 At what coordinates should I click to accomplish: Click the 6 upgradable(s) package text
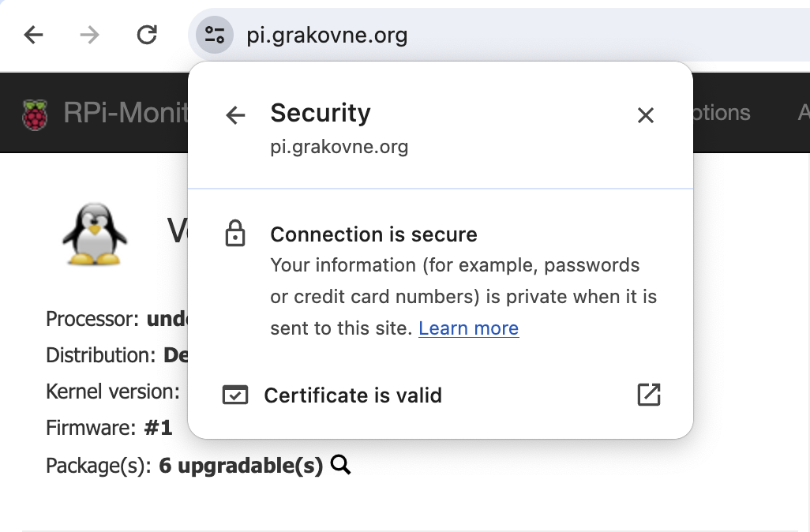pos(241,466)
